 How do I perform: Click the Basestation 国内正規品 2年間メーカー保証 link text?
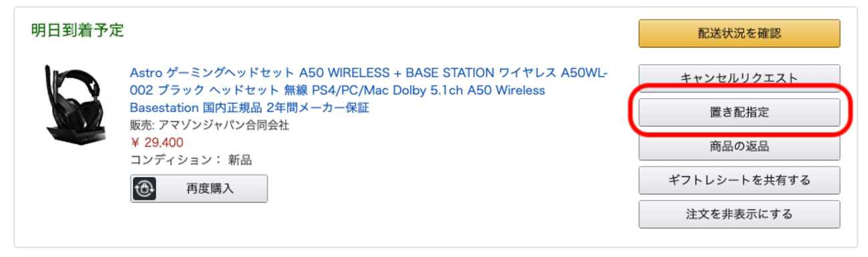(x=250, y=107)
